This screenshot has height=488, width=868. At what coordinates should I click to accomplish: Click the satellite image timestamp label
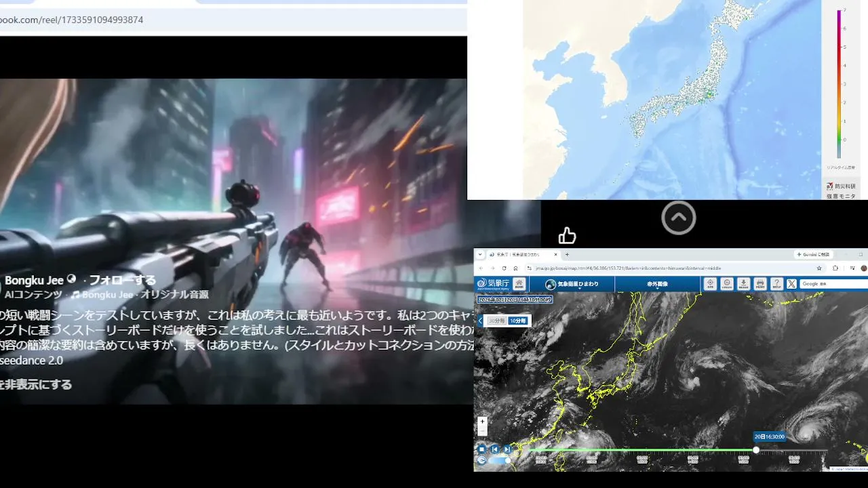coord(515,300)
